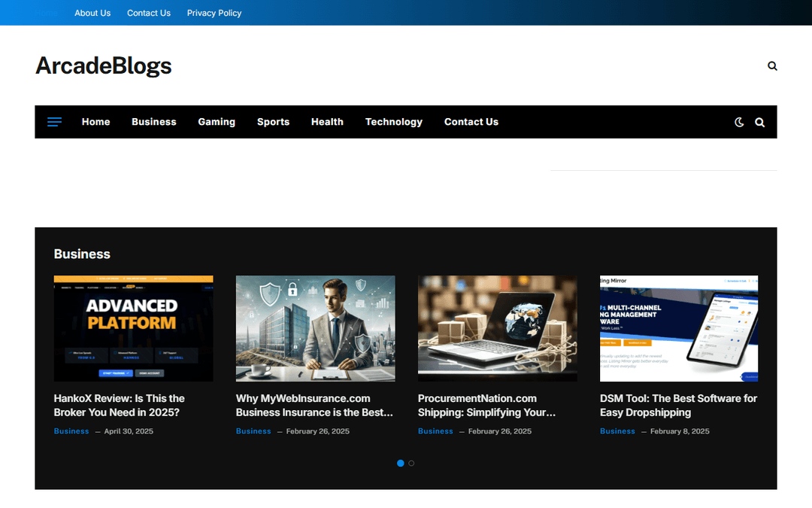Viewport: 812px width, 508px height.
Task: Click the February 26, 2025 date under ProcurementNation
Action: (500, 431)
